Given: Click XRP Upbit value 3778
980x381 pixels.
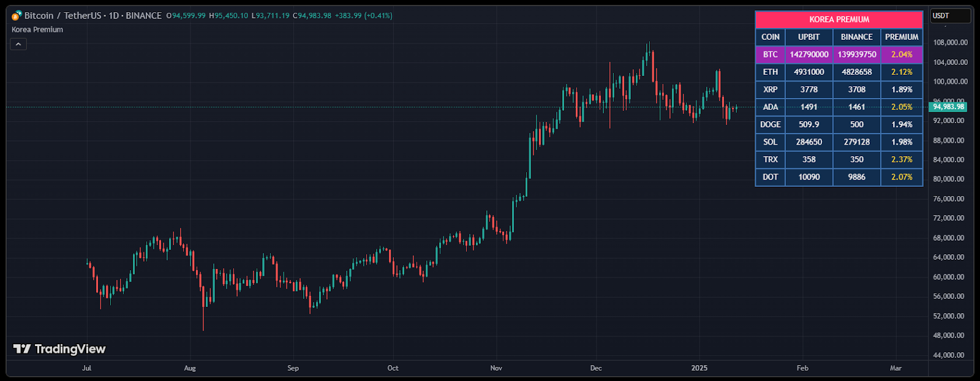Looking at the screenshot, I should click(809, 89).
